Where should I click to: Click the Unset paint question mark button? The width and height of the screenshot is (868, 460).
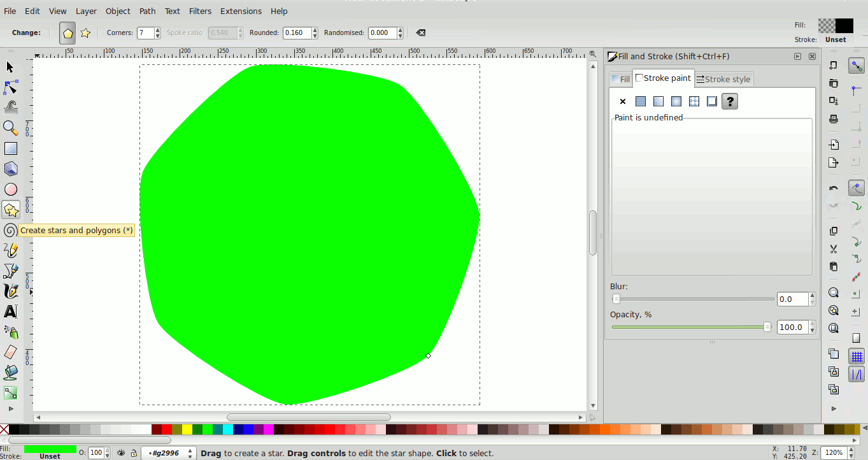click(730, 101)
